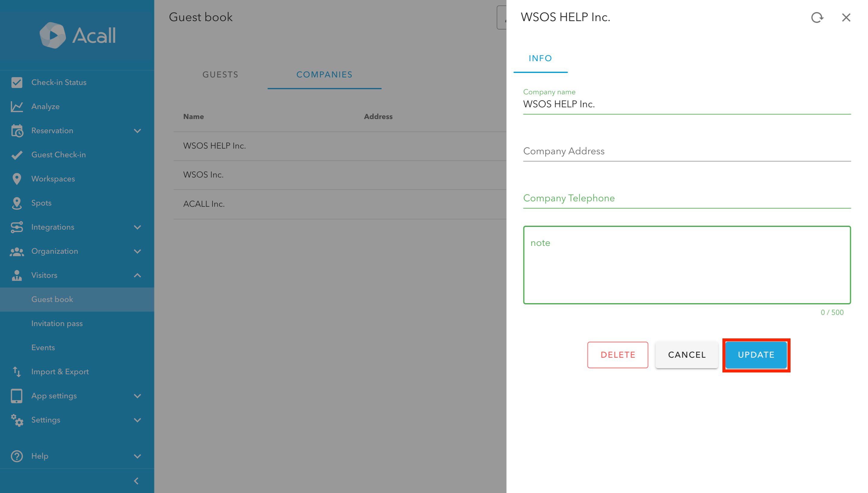868x493 pixels.
Task: Reload the WSOS HELP Inc. panel
Action: (x=817, y=17)
